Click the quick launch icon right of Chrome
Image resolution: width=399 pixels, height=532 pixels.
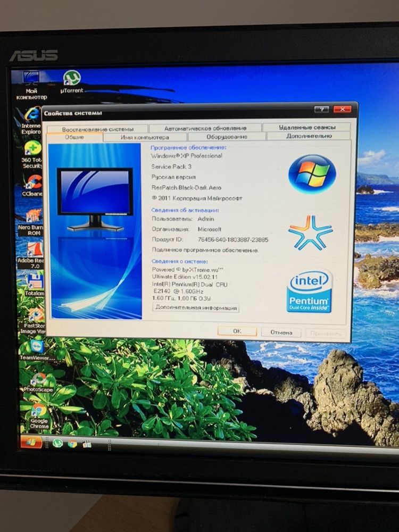87,444
